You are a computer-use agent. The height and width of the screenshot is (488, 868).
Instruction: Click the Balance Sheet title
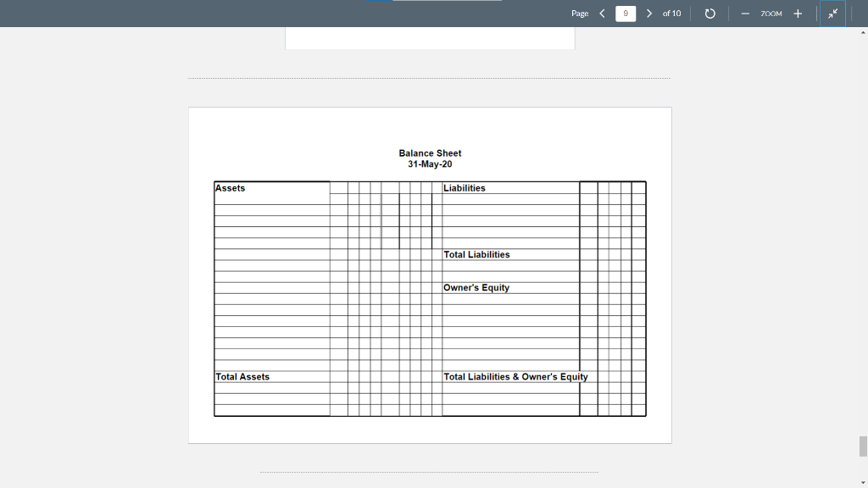[x=430, y=153]
